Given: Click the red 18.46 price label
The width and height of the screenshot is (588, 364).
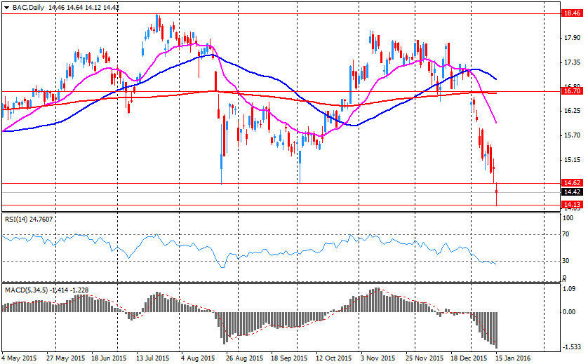Looking at the screenshot, I should 570,13.
